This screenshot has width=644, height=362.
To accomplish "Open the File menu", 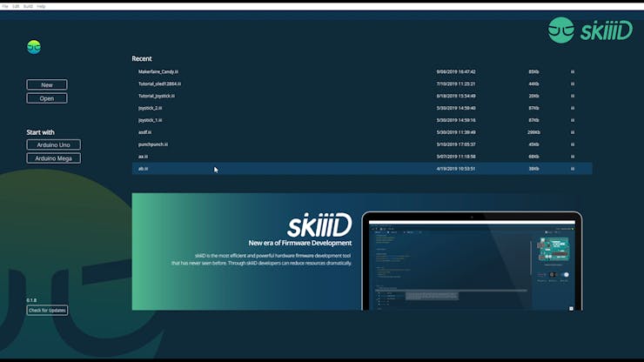I will (x=5, y=7).
